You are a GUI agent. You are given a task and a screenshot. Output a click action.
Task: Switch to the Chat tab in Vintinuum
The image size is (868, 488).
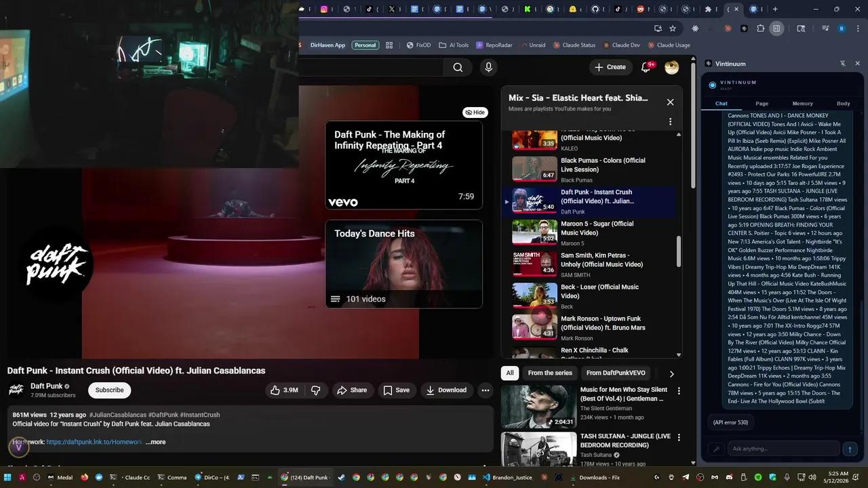click(722, 104)
